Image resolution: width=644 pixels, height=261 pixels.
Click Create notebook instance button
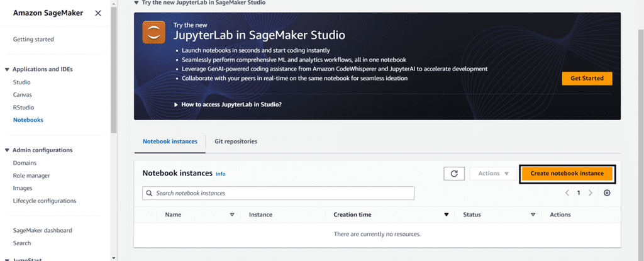click(x=567, y=174)
